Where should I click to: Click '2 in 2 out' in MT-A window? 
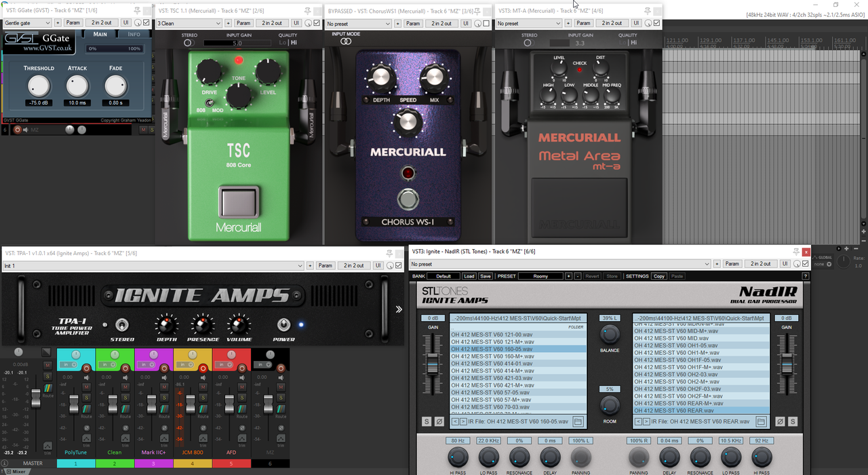[612, 23]
